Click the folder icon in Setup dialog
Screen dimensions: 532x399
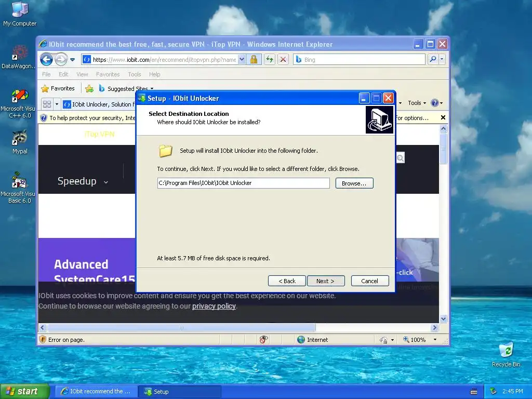coord(166,151)
